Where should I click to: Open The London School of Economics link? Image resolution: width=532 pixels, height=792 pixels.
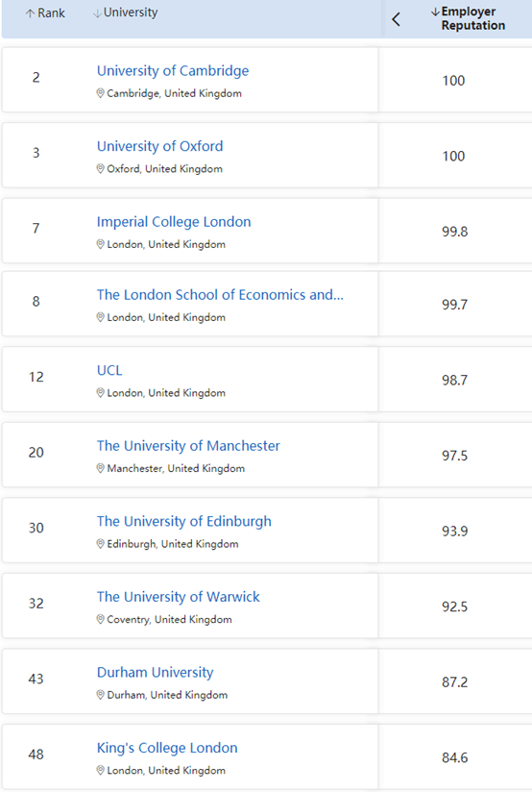tap(220, 294)
